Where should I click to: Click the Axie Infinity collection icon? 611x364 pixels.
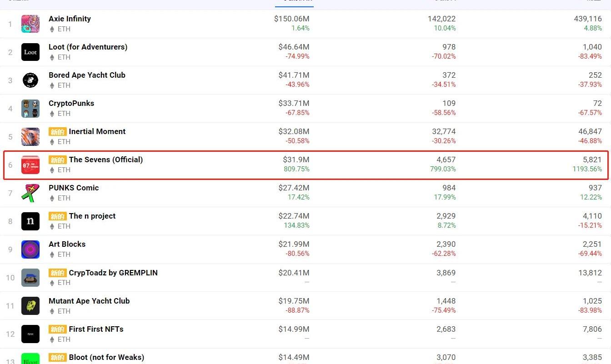coord(30,24)
